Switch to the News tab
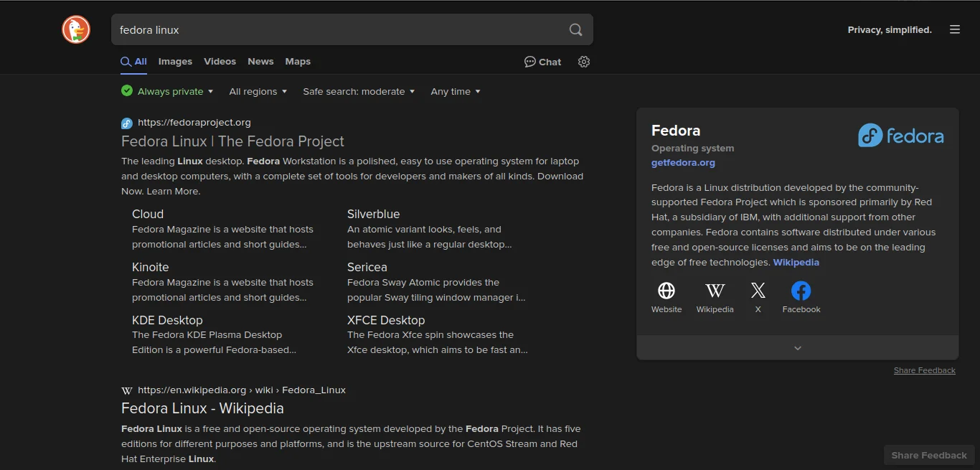 (260, 62)
